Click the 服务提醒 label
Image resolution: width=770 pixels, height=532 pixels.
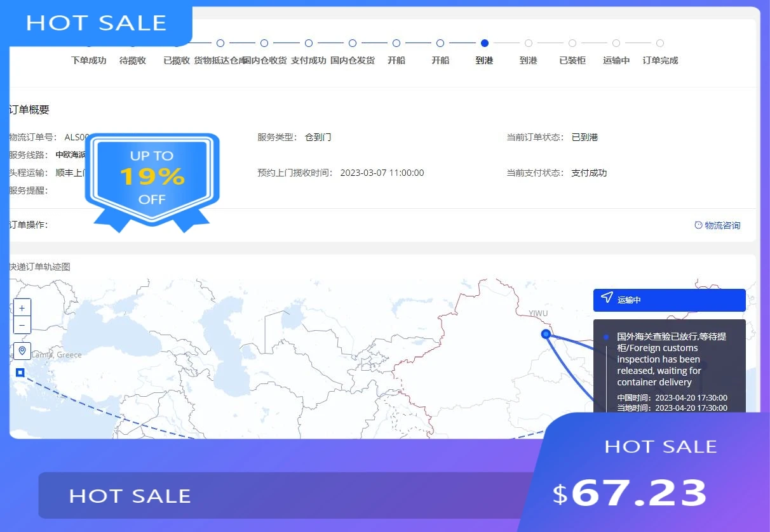(x=29, y=190)
